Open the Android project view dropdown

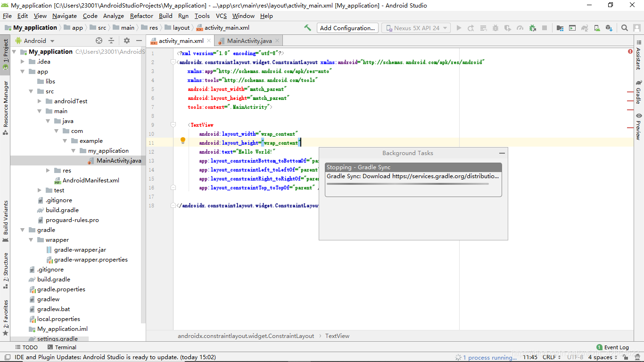[x=35, y=41]
